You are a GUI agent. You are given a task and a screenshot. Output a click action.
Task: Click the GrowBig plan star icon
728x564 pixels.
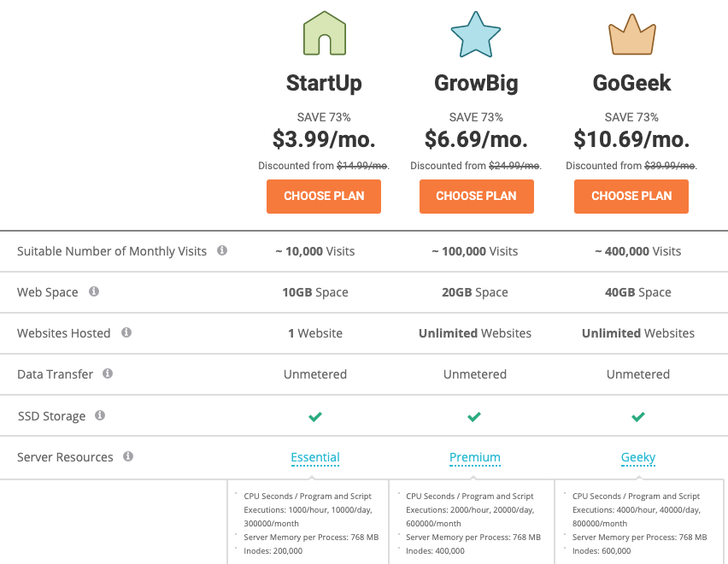476,34
